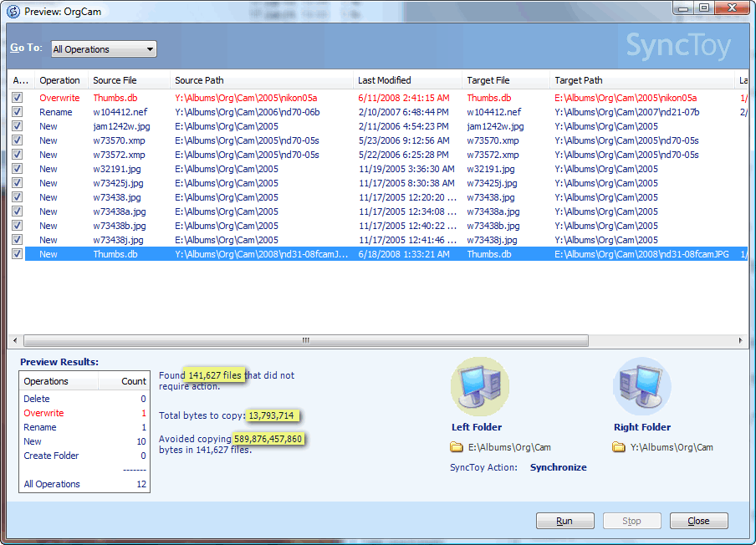This screenshot has width=756, height=545.
Task: Select source file w73425j.jpg
Action: 118,183
